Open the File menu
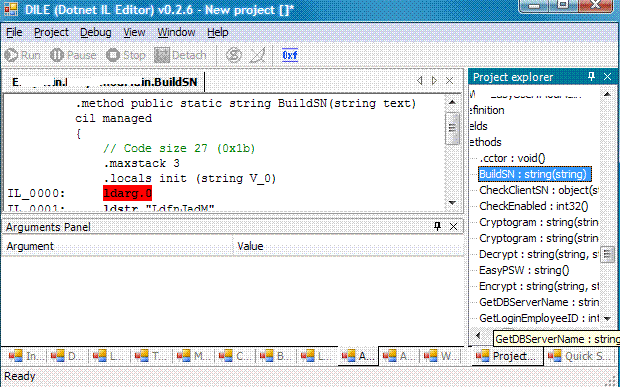The image size is (621, 387). (x=14, y=32)
